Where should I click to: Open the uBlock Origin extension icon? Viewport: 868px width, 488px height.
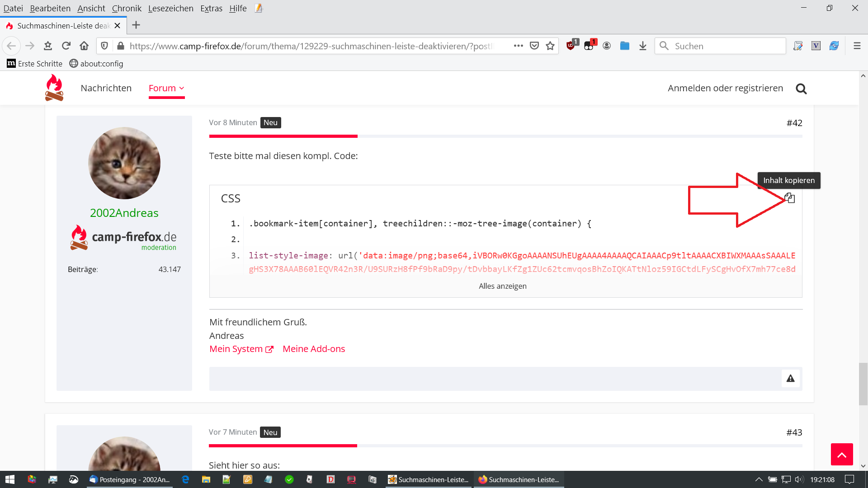pos(571,46)
